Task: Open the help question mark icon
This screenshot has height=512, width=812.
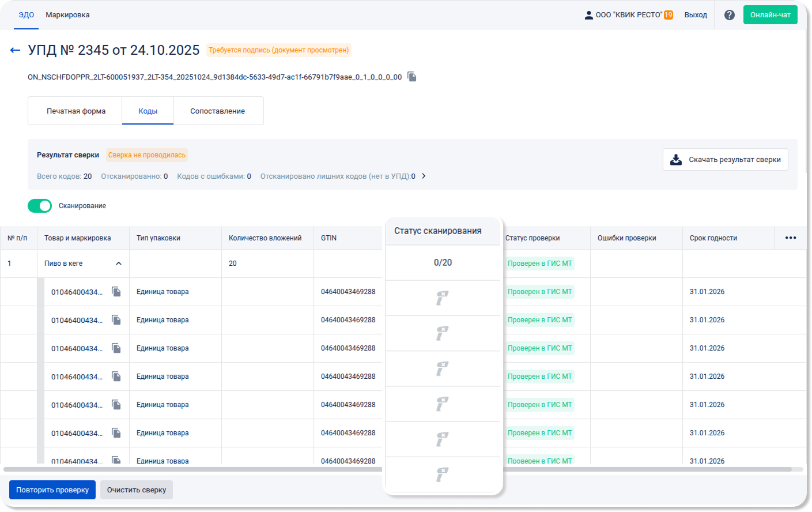Action: coord(730,15)
